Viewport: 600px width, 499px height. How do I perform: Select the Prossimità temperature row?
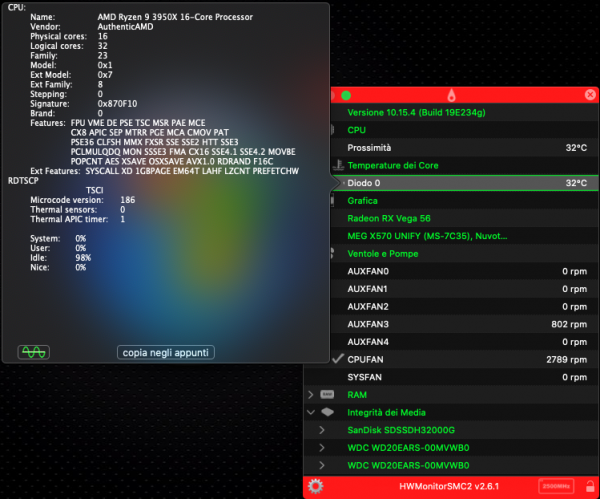tap(465, 148)
